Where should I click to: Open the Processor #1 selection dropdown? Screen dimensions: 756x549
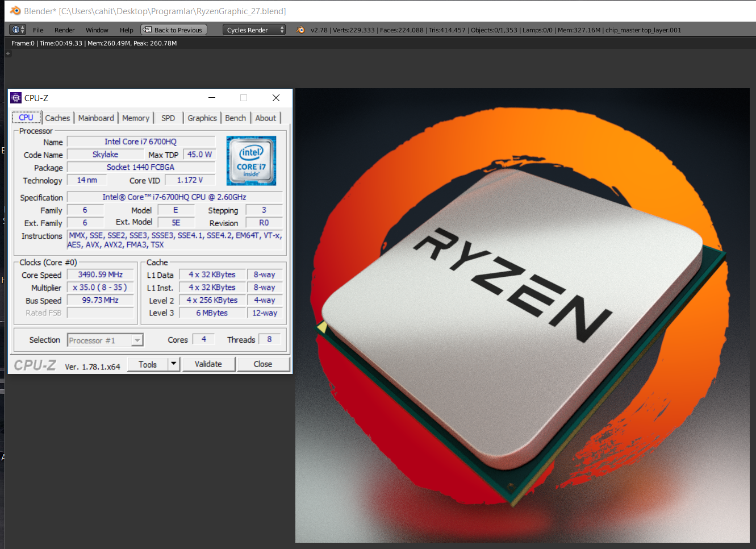105,340
